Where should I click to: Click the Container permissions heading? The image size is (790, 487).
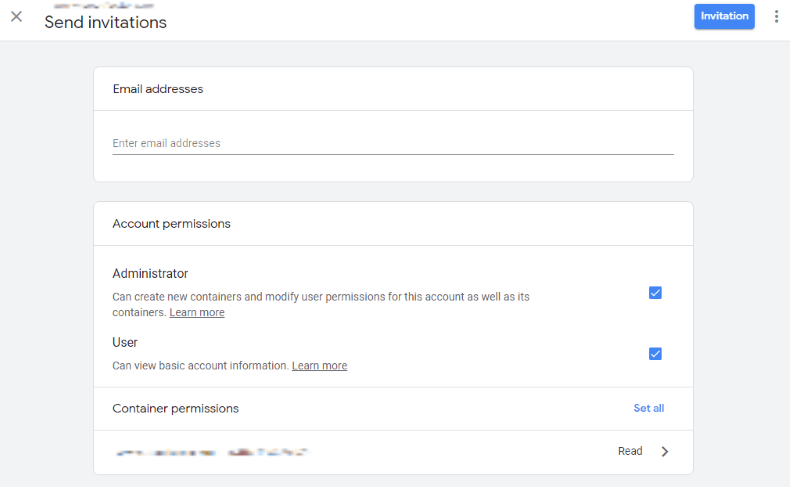click(x=175, y=408)
